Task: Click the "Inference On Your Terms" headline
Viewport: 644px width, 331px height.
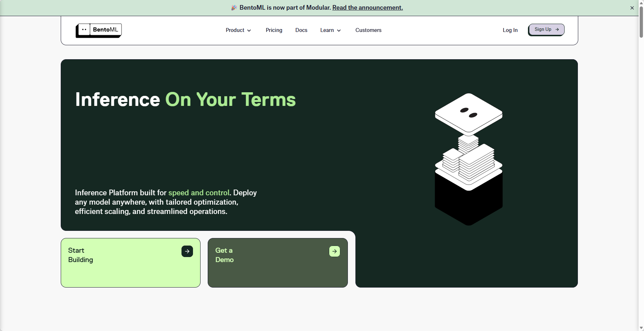Action: pyautogui.click(x=185, y=99)
